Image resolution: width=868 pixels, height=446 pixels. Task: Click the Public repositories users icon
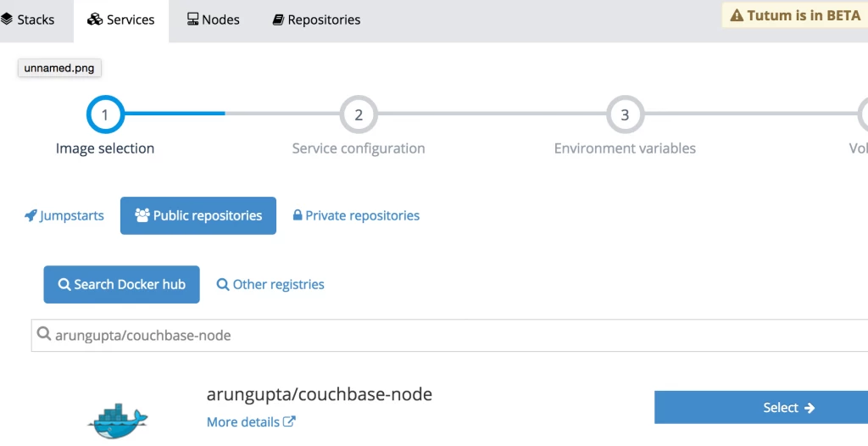click(x=142, y=215)
